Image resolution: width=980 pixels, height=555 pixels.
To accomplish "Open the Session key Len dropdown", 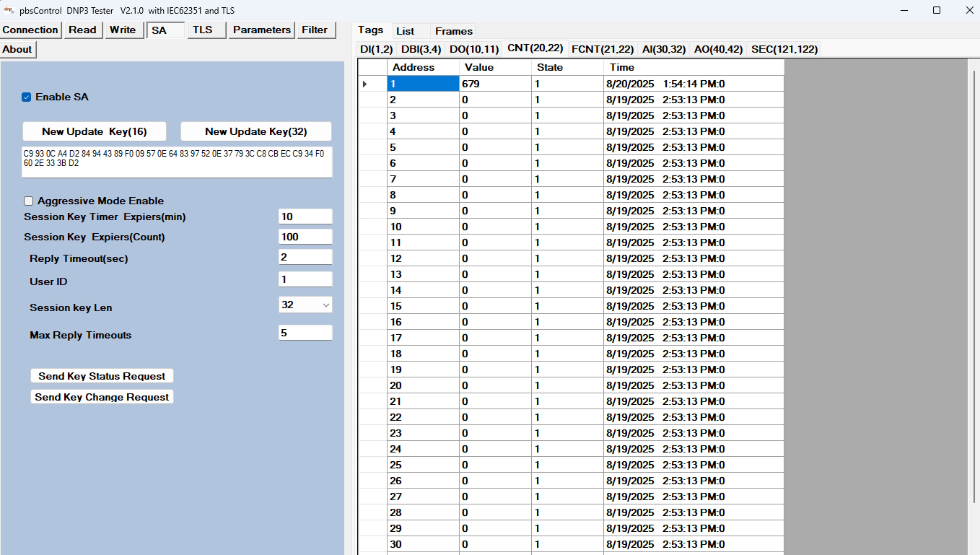I will coord(326,305).
